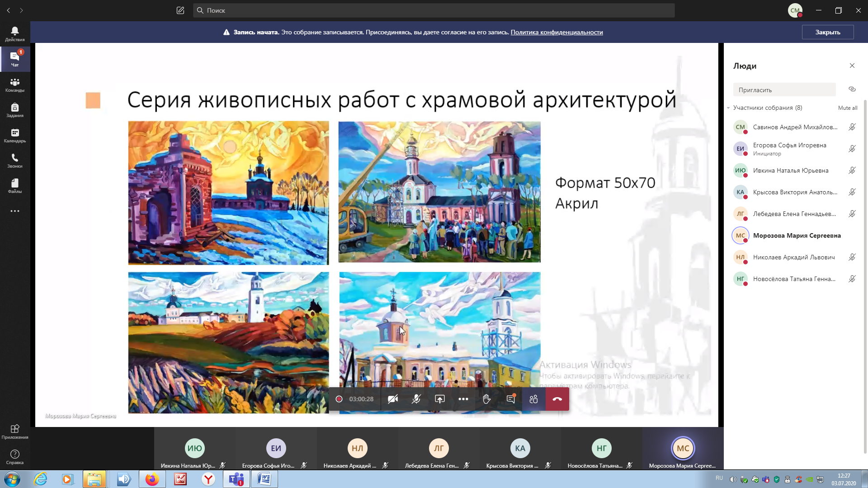Open Files (Файлы) in sidebar
This screenshot has width=868, height=488.
(x=15, y=186)
